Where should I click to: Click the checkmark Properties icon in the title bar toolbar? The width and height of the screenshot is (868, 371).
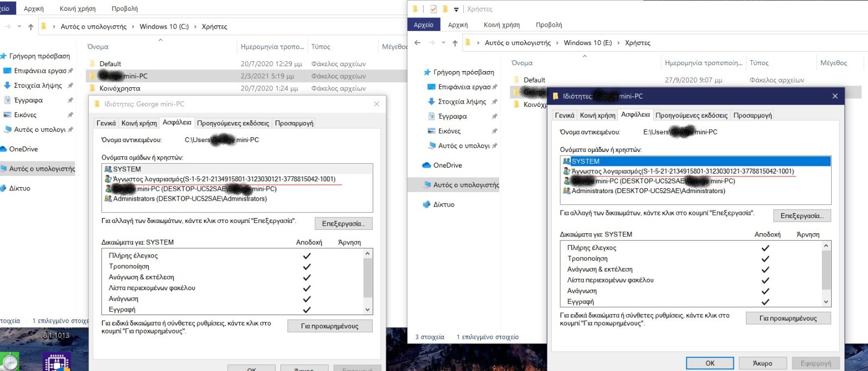pyautogui.click(x=433, y=9)
